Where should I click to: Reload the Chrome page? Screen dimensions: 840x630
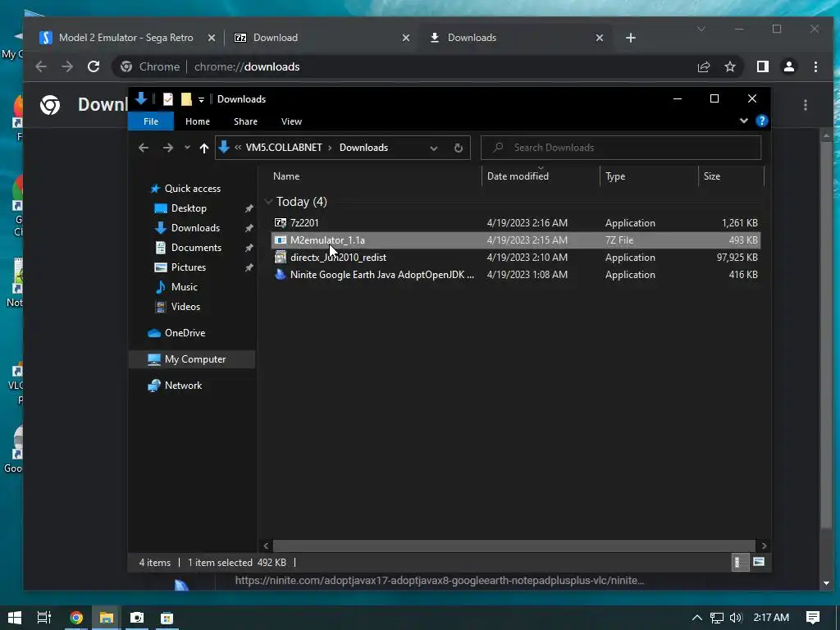pyautogui.click(x=94, y=67)
